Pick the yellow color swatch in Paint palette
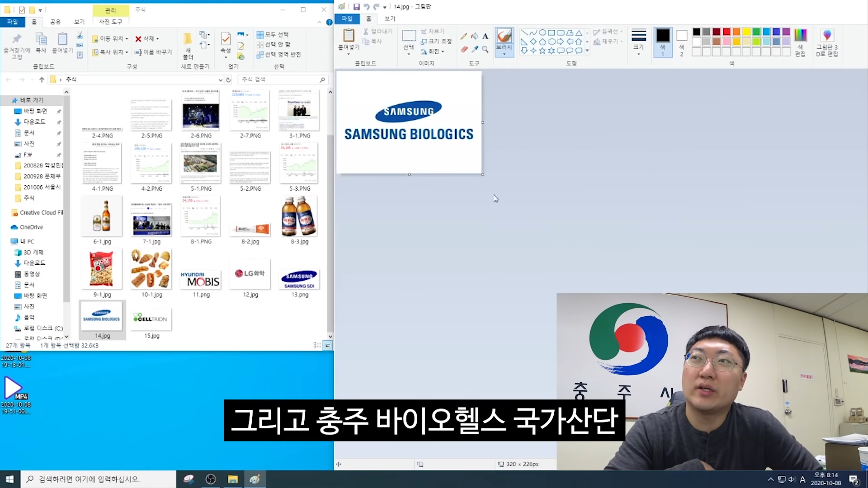Screen dimensions: 868x488 (x=746, y=32)
